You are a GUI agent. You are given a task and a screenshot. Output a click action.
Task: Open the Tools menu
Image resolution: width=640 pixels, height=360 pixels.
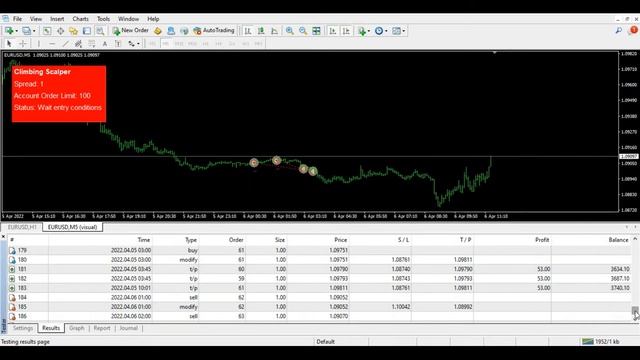coord(103,19)
